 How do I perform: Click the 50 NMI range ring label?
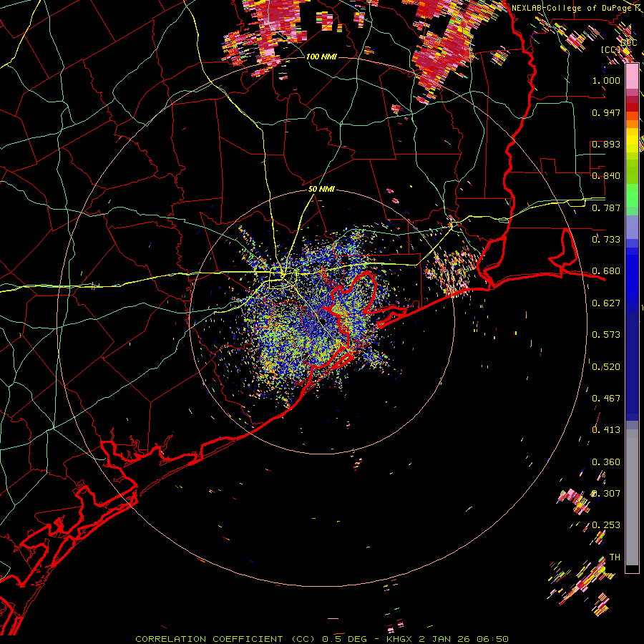pos(321,189)
